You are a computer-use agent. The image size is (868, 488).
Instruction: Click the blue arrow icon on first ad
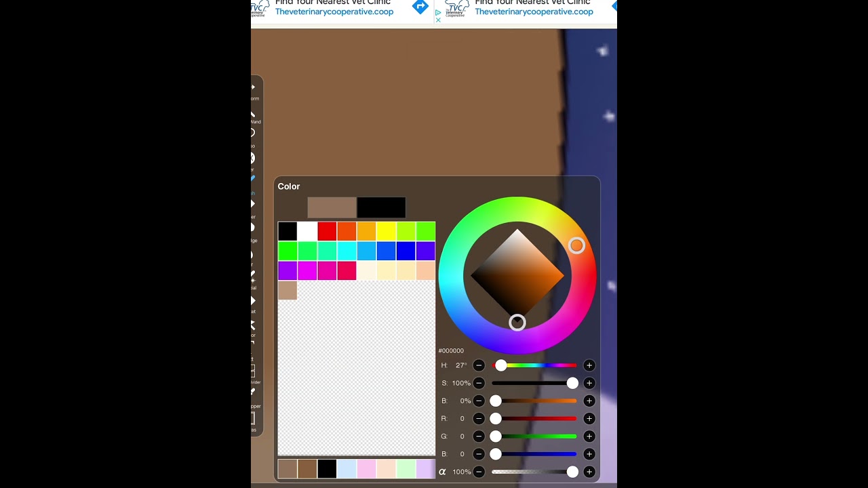[420, 7]
